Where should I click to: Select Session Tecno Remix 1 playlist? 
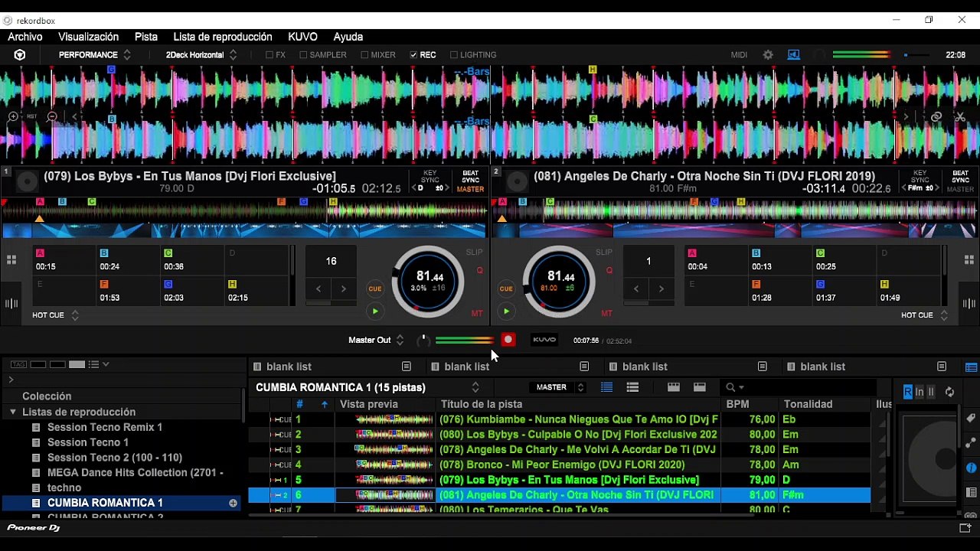click(x=105, y=427)
